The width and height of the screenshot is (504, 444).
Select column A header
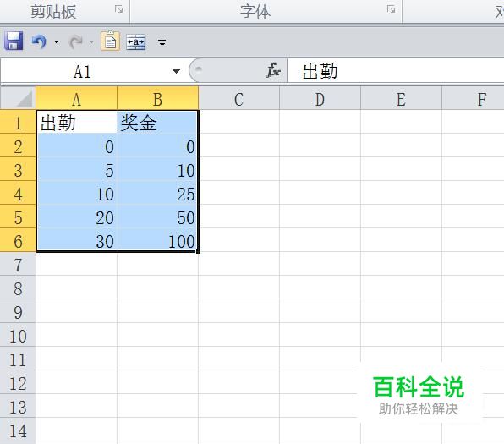pyautogui.click(x=76, y=98)
